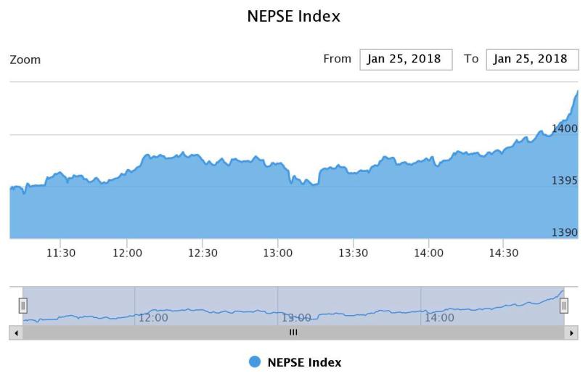Click the 14:30 x-axis time label
588x392 pixels.
[504, 253]
